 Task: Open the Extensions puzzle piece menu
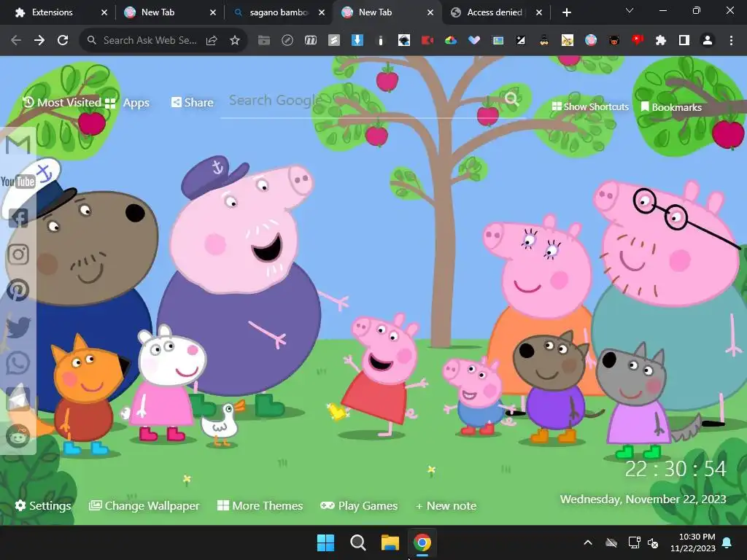661,41
